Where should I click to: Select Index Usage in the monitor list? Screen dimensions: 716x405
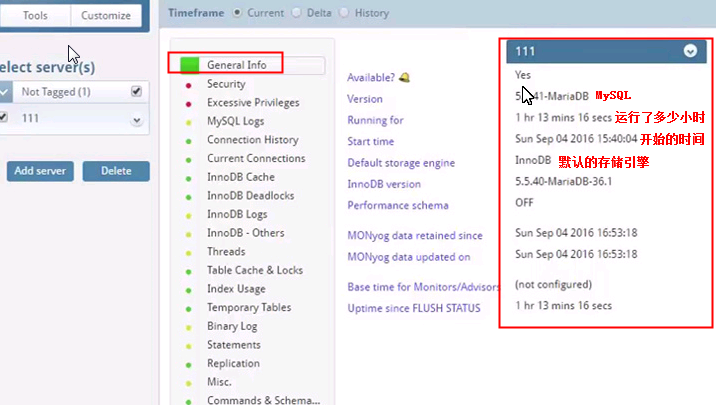[x=236, y=289]
